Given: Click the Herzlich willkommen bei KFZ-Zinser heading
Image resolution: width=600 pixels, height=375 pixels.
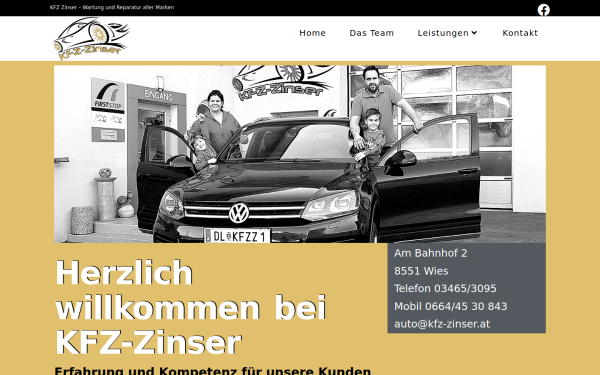Looking at the screenshot, I should 191,308.
